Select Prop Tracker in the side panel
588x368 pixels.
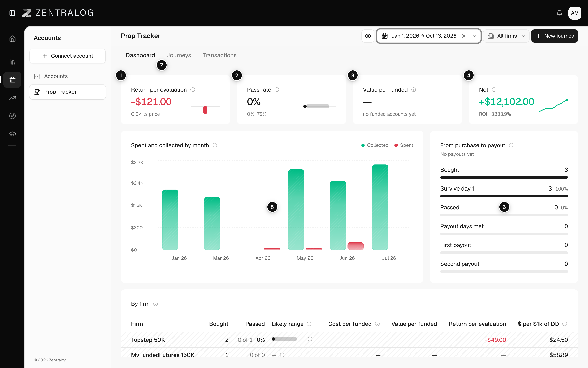[68, 92]
